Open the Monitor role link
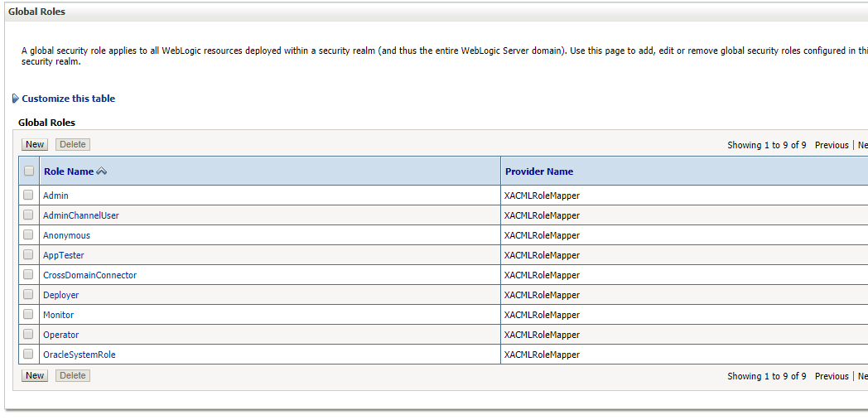The image size is (868, 420). [x=58, y=315]
